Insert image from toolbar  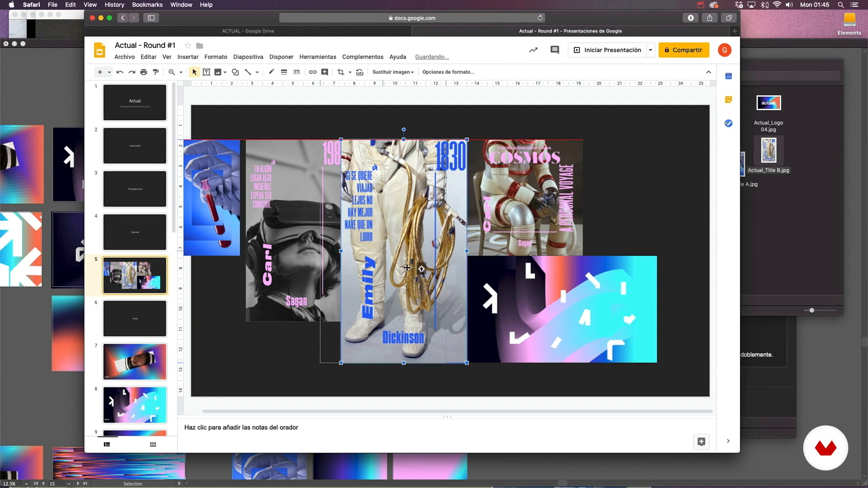218,72
